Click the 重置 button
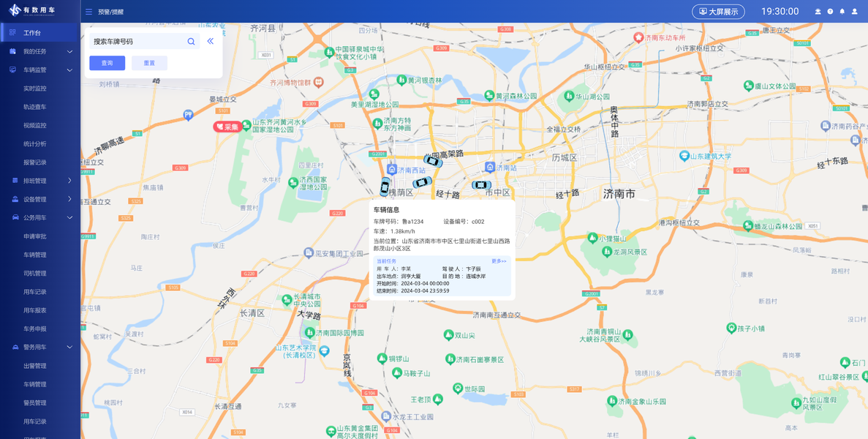 pyautogui.click(x=149, y=63)
